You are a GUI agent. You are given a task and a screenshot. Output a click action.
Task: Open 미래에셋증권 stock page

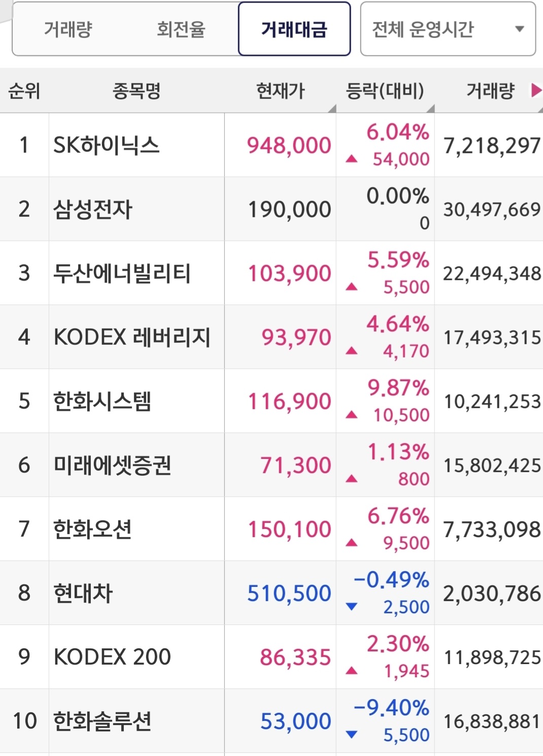click(113, 465)
